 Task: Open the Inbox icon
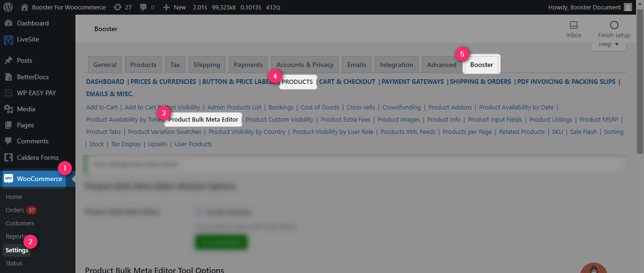pos(574,25)
